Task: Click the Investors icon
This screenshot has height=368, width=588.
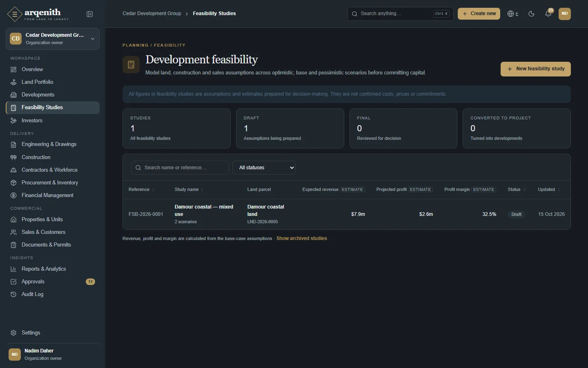Action: point(13,121)
